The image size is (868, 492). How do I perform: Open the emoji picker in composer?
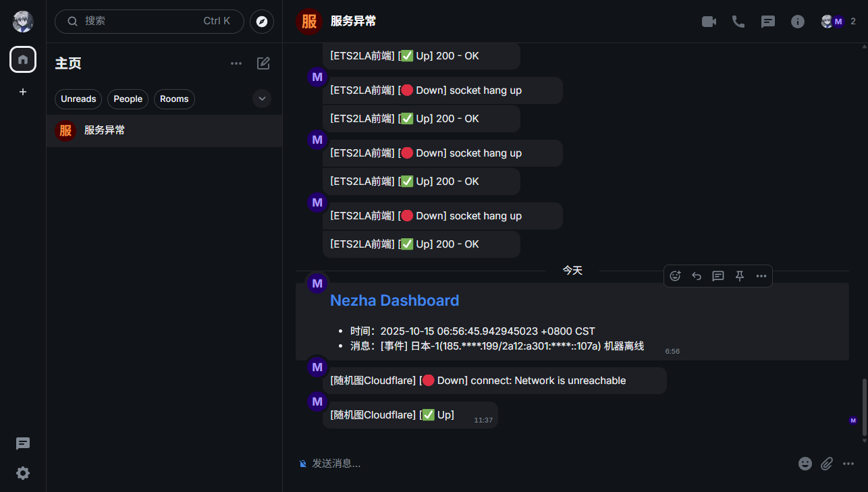coord(805,464)
